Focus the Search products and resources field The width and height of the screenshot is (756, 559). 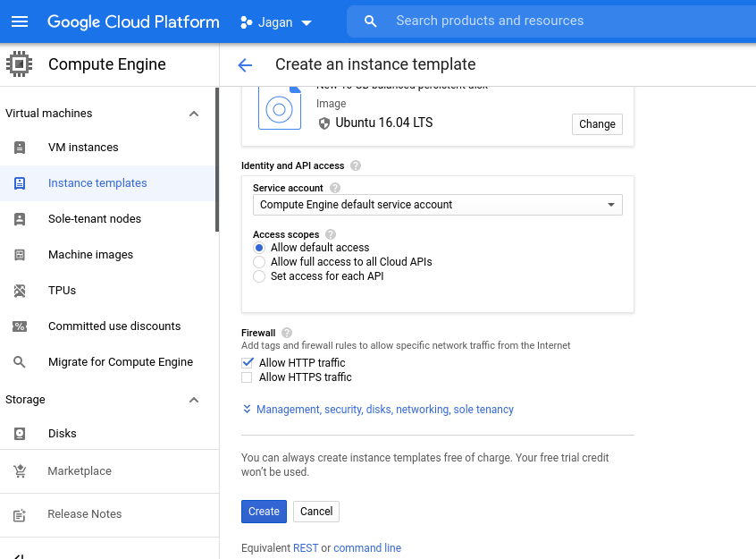[x=551, y=21]
